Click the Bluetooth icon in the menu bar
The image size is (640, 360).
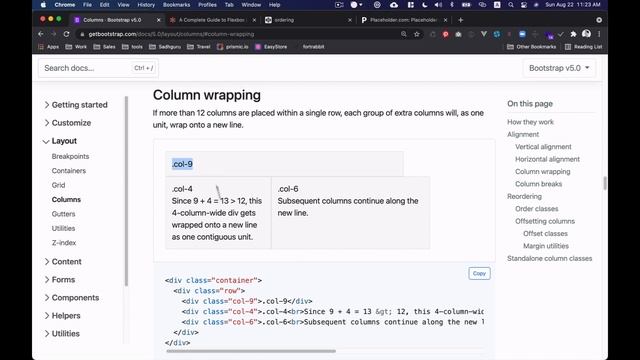452,5
